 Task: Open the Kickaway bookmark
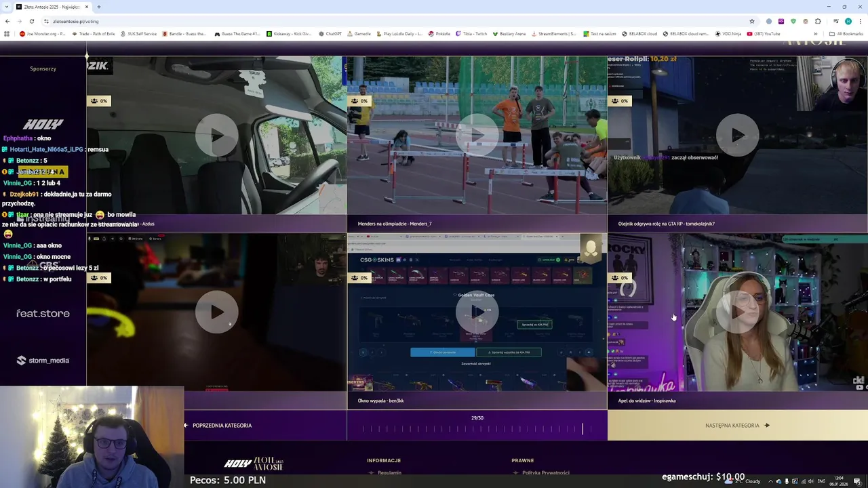289,34
